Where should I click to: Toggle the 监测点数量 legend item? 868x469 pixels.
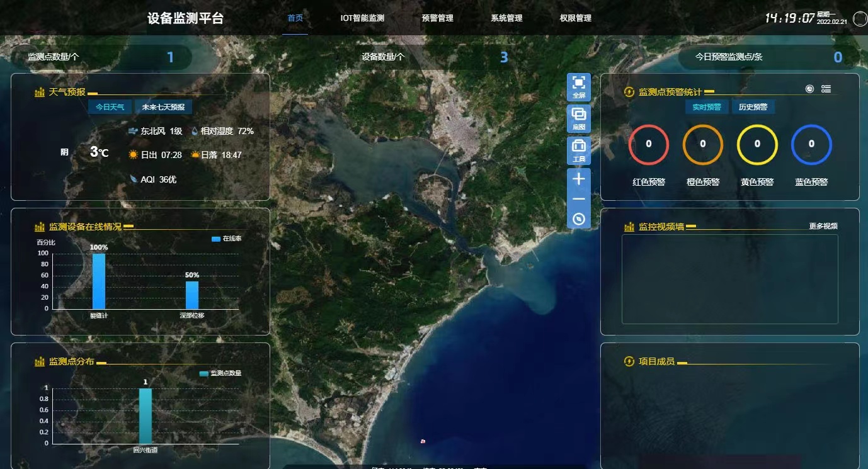pyautogui.click(x=222, y=375)
